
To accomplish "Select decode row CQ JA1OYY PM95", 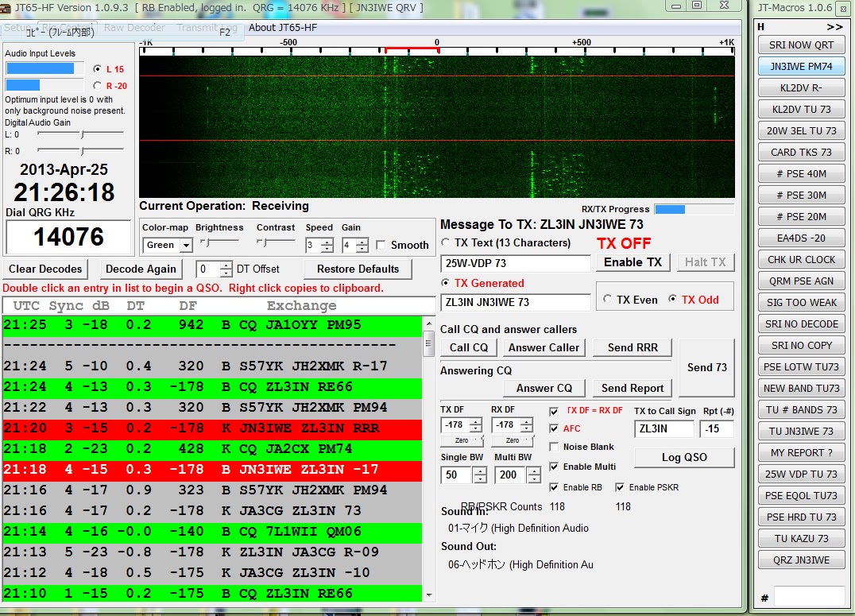I will (x=212, y=325).
